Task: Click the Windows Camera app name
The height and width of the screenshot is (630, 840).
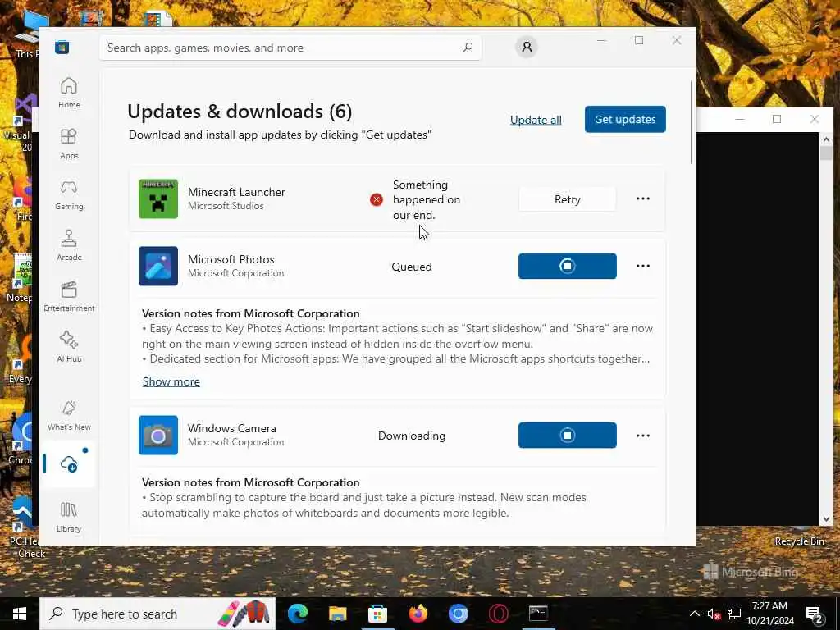Action: [x=232, y=428]
